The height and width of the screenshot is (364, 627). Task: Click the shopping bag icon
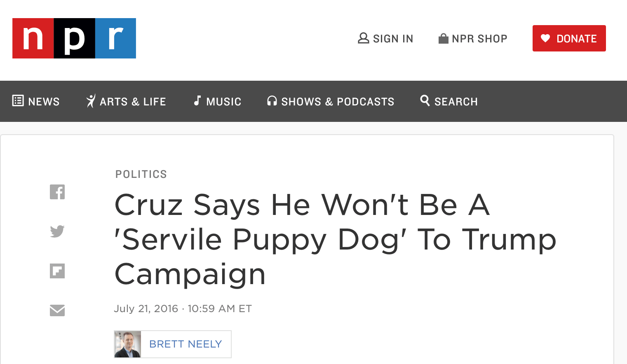(x=443, y=38)
